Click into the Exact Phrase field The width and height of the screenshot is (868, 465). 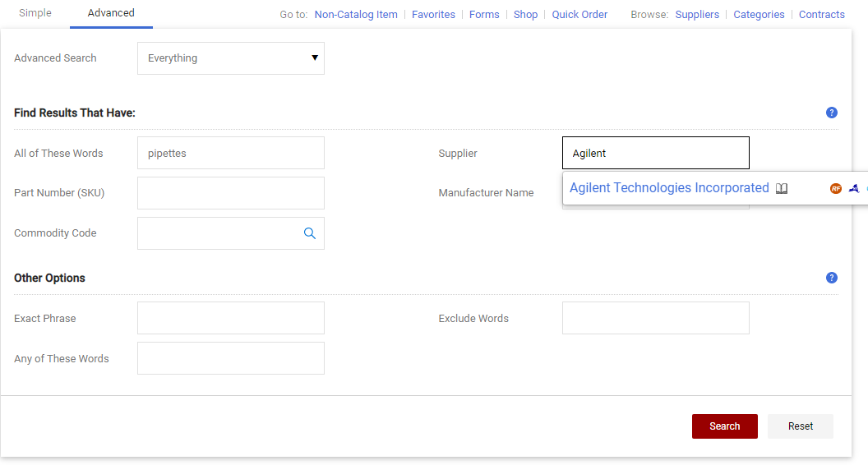(x=231, y=318)
